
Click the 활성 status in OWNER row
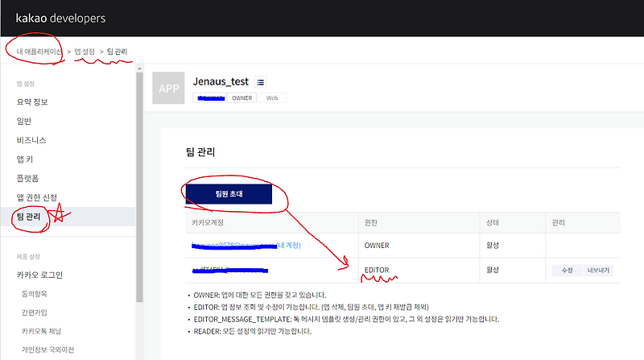click(x=493, y=246)
